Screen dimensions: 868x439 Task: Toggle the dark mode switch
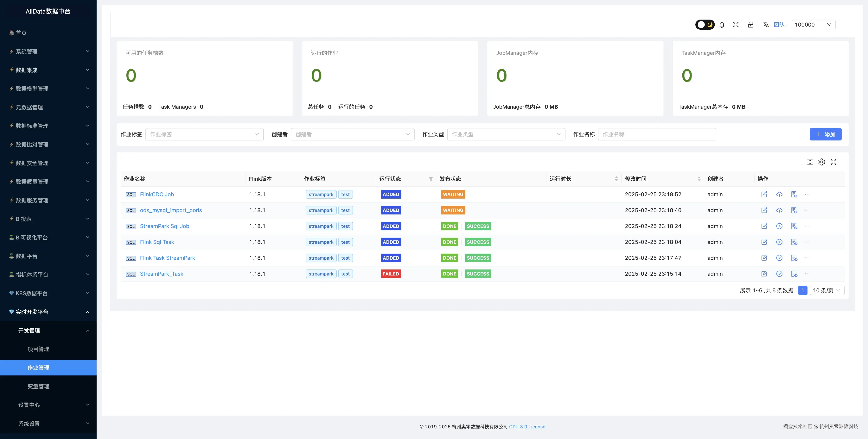pyautogui.click(x=705, y=25)
